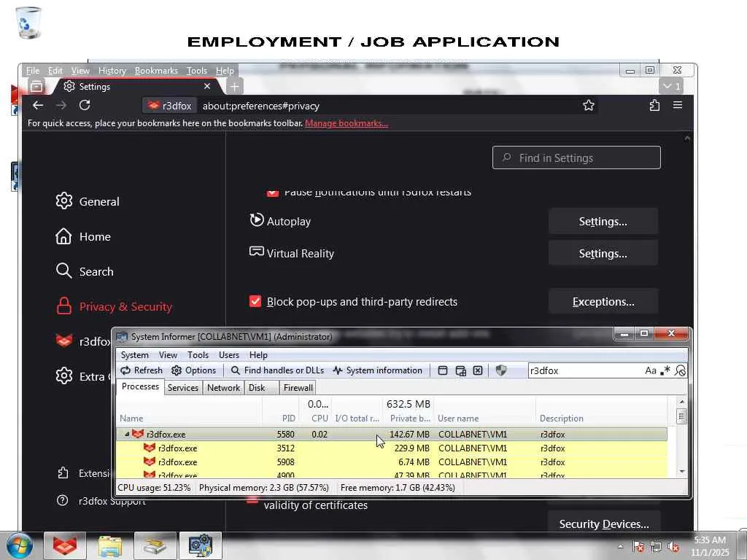Open the Bookmarks menu in r3dfox
The width and height of the screenshot is (747, 560).
click(156, 71)
